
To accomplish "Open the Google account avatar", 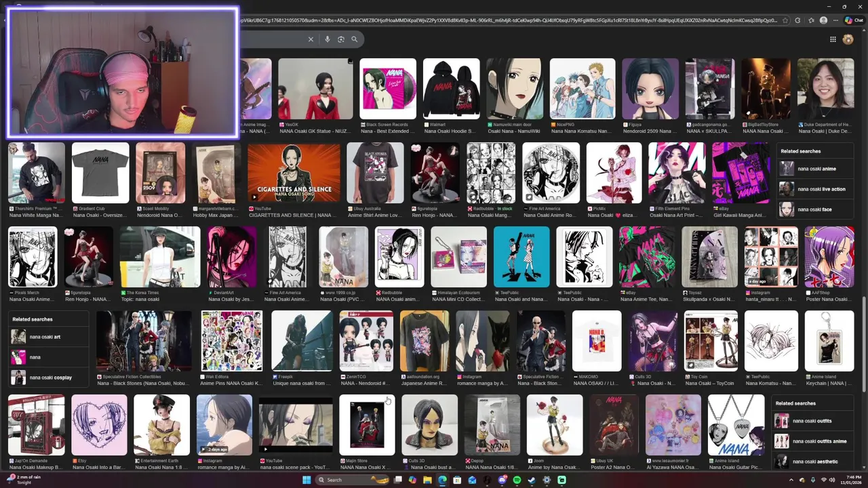I will tap(848, 39).
